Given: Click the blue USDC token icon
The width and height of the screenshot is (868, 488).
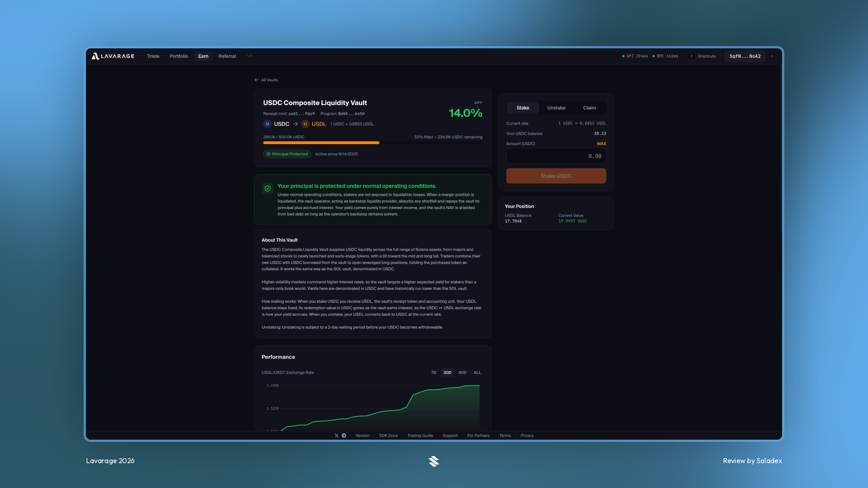Looking at the screenshot, I should (x=268, y=124).
